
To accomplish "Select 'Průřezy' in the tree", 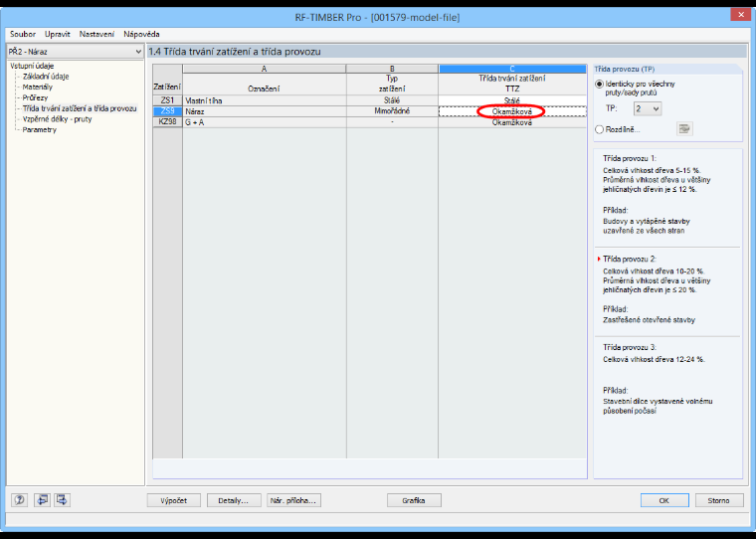I will coord(35,97).
